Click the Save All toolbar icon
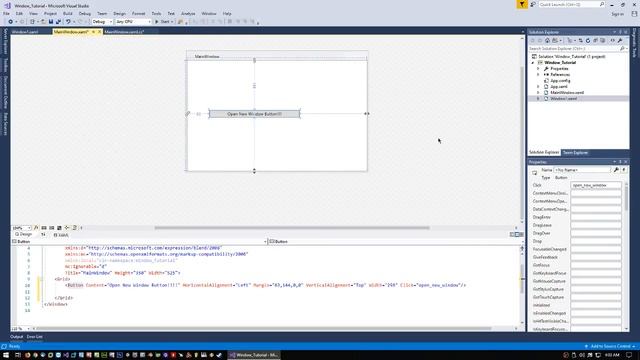The height and width of the screenshot is (360, 640). [x=58, y=22]
